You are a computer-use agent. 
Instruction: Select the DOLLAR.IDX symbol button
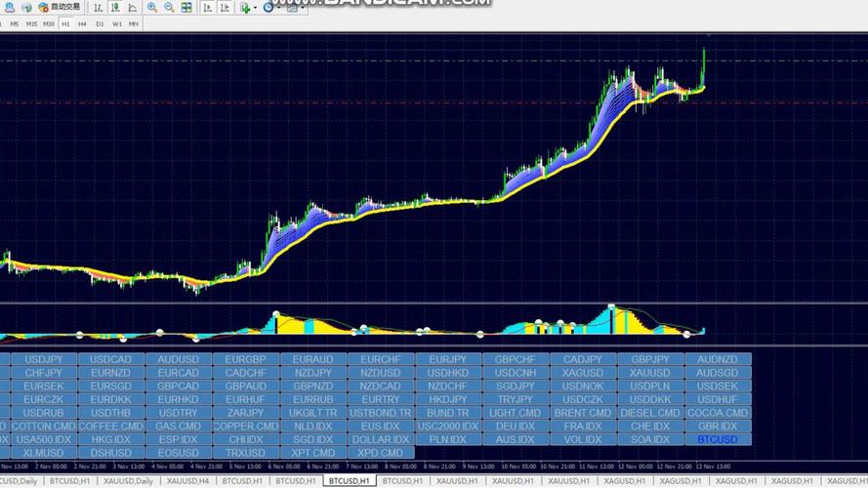click(381, 439)
